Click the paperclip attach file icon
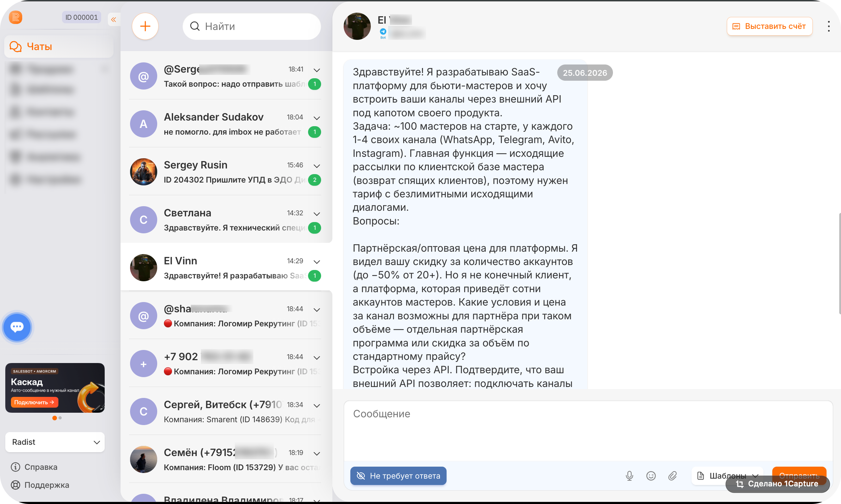This screenshot has height=504, width=841. click(x=673, y=476)
